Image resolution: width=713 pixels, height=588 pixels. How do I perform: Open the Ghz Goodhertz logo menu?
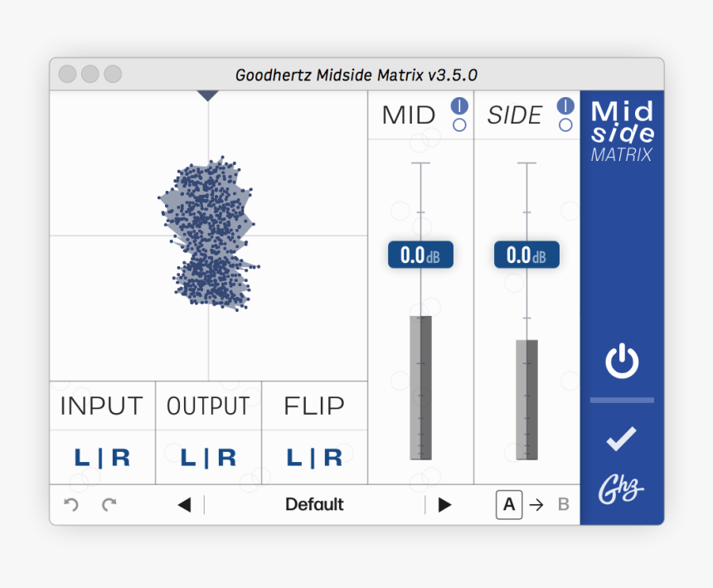tap(621, 490)
